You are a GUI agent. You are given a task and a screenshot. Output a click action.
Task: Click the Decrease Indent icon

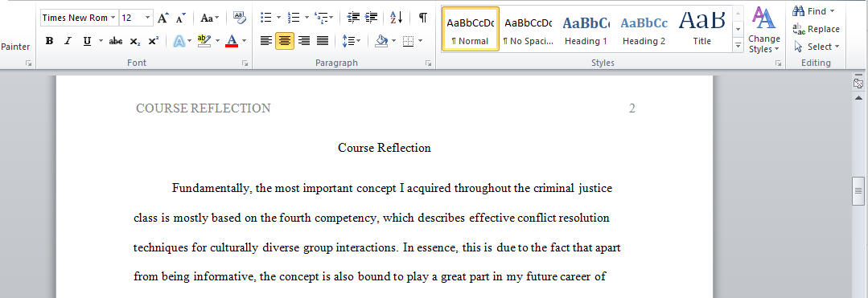click(x=353, y=18)
